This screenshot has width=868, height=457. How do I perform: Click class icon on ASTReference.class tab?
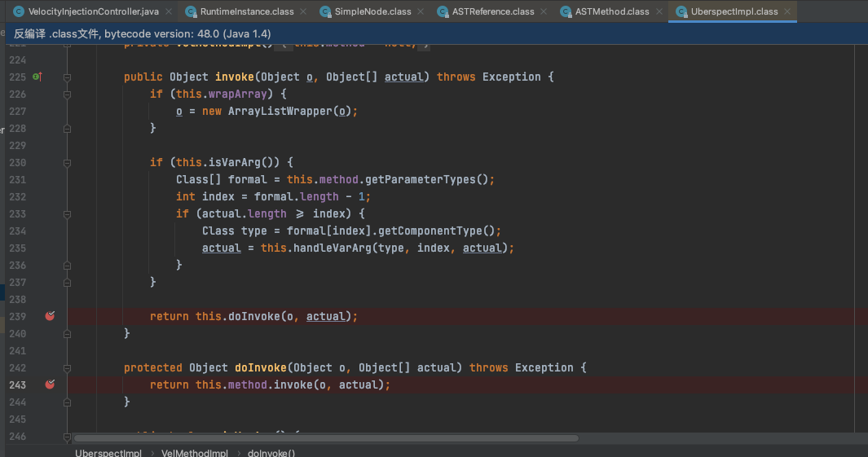tap(443, 11)
